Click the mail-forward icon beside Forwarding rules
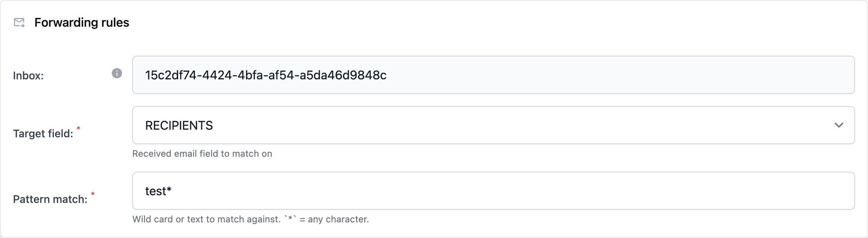 pyautogui.click(x=19, y=23)
